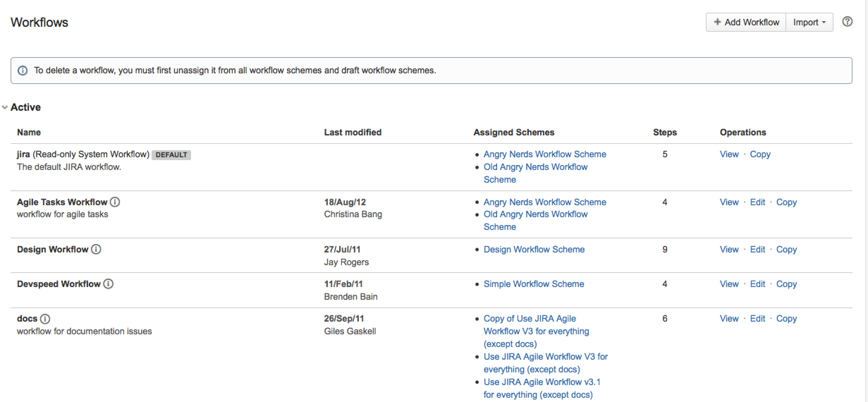Open the Design Workflow Scheme link

point(534,249)
